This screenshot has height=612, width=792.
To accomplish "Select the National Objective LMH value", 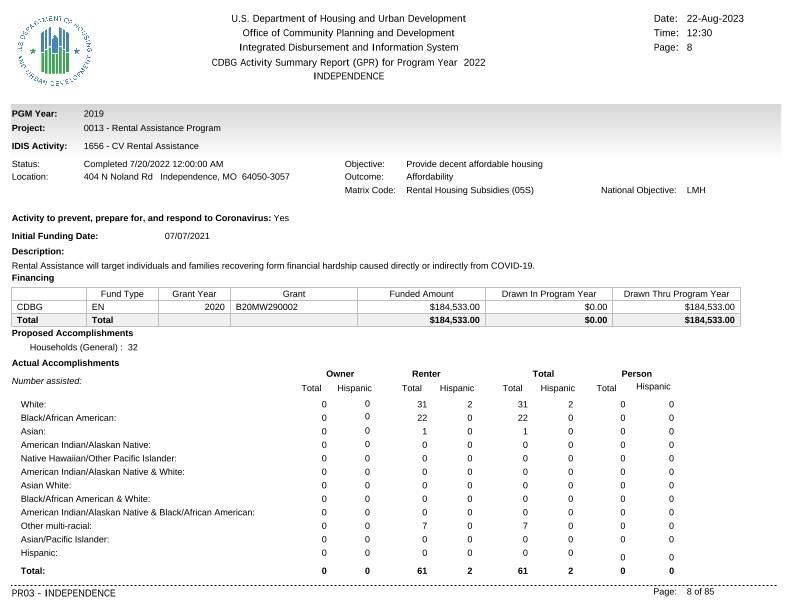I will pyautogui.click(x=696, y=190).
